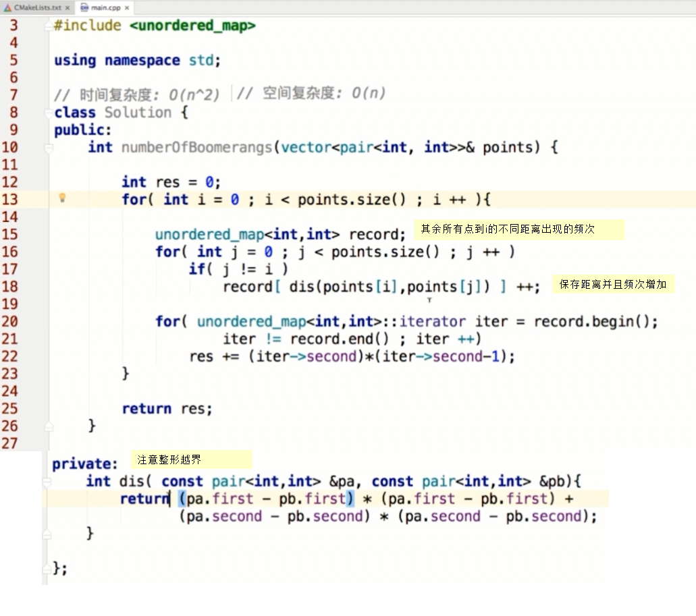Select the main.cpp editor tab
Screen dimensions: 696x616
tap(105, 7)
